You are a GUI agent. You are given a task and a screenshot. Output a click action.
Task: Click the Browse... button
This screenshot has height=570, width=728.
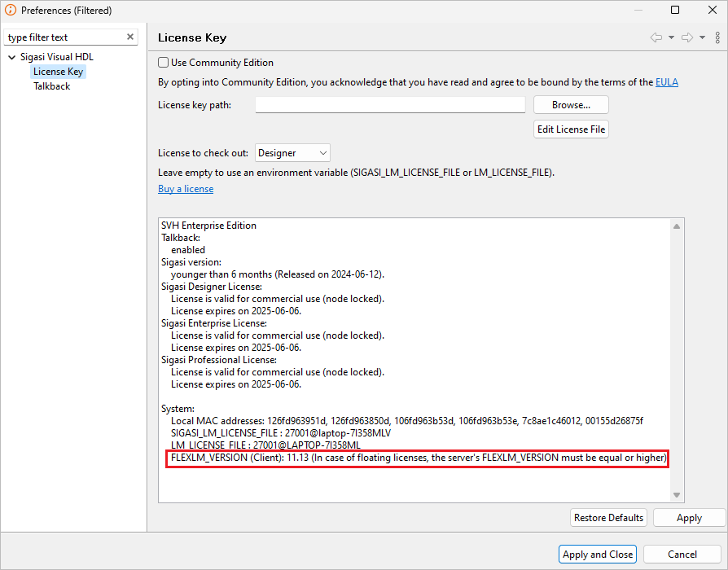pos(571,105)
